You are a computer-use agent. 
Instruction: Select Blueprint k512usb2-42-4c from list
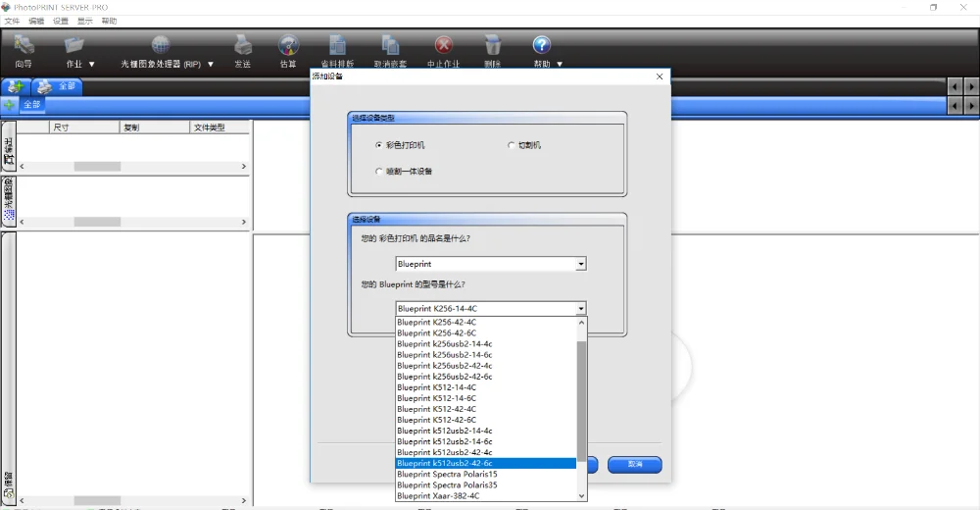tap(486, 452)
